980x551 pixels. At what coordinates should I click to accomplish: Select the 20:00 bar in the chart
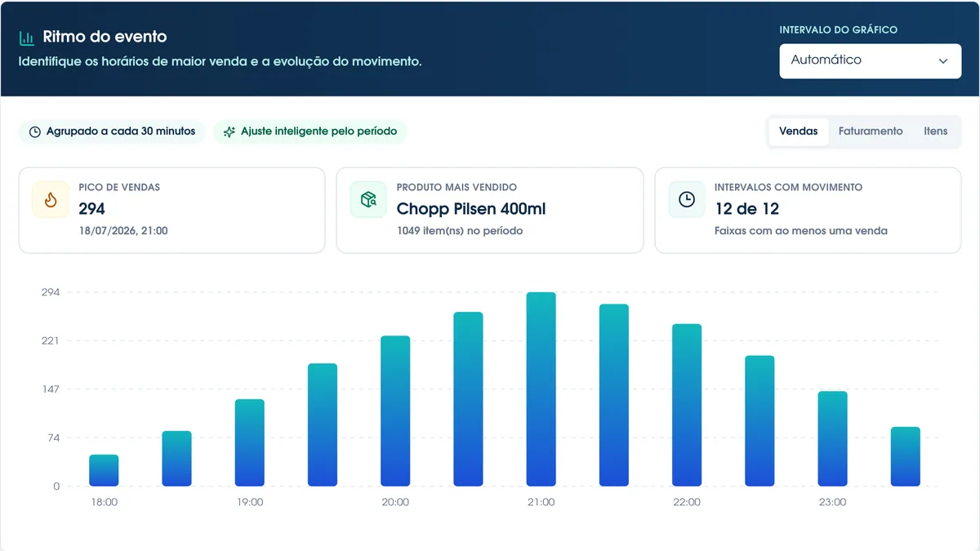coord(395,411)
